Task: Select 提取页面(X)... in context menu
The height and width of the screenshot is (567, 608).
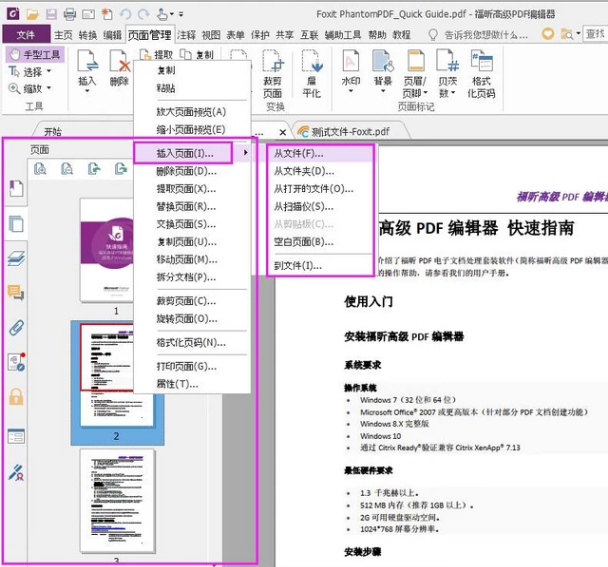Action: pos(192,189)
